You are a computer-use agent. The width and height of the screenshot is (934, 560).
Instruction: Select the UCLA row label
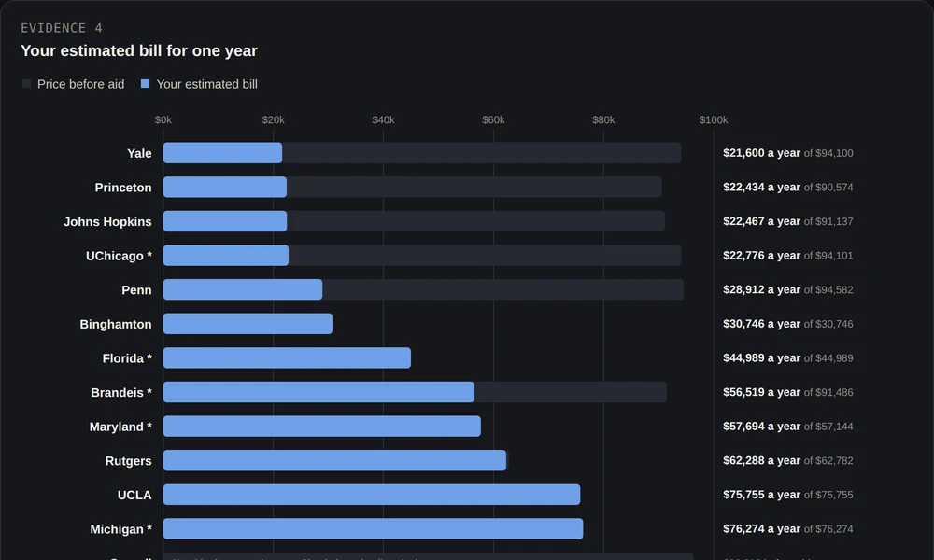(134, 495)
